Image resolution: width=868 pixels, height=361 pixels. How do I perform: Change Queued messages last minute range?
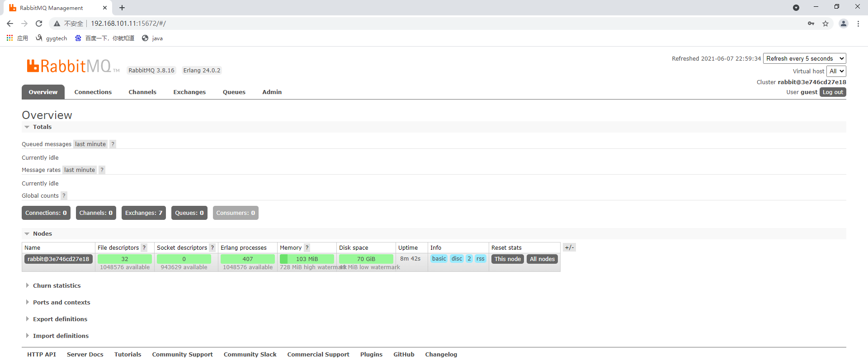click(90, 144)
